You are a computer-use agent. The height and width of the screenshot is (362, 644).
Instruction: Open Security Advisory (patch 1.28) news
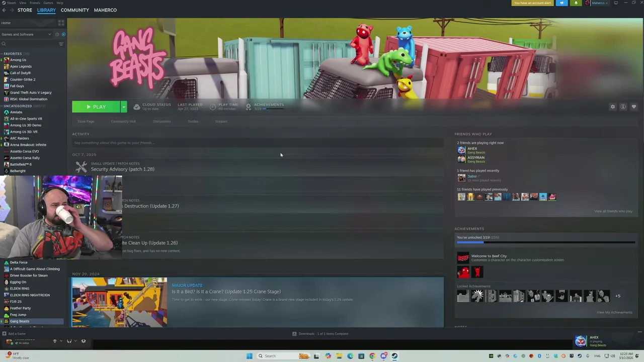122,169
